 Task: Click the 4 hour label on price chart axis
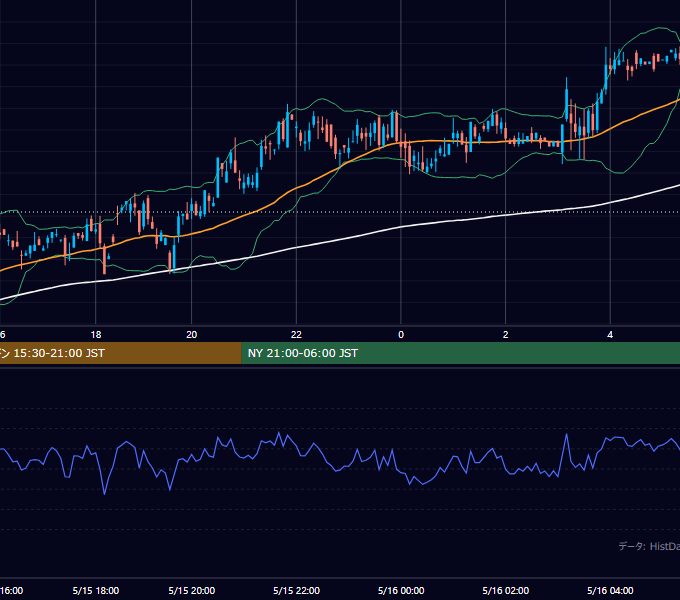pyautogui.click(x=610, y=335)
